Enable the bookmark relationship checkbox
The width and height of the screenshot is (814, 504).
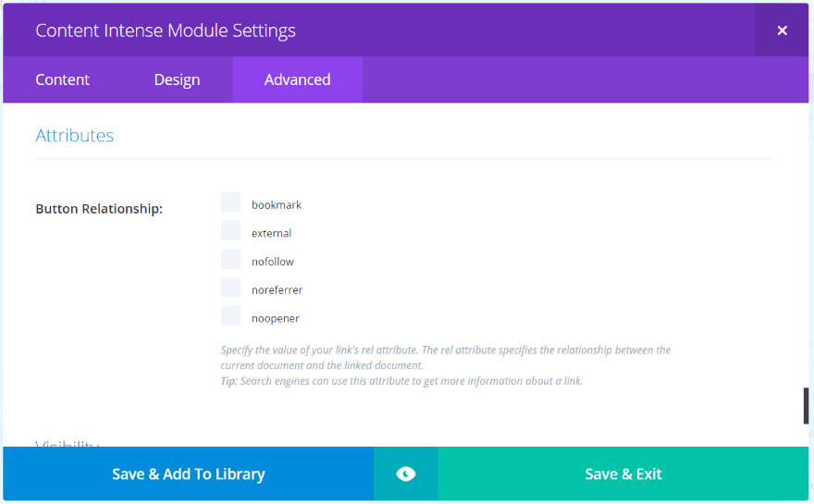point(231,203)
